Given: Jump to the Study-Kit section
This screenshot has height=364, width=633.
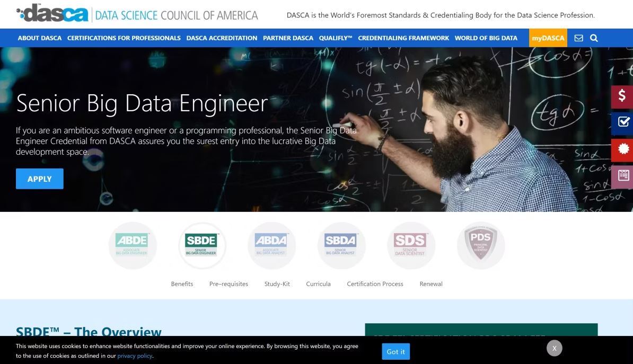Looking at the screenshot, I should tap(277, 284).
